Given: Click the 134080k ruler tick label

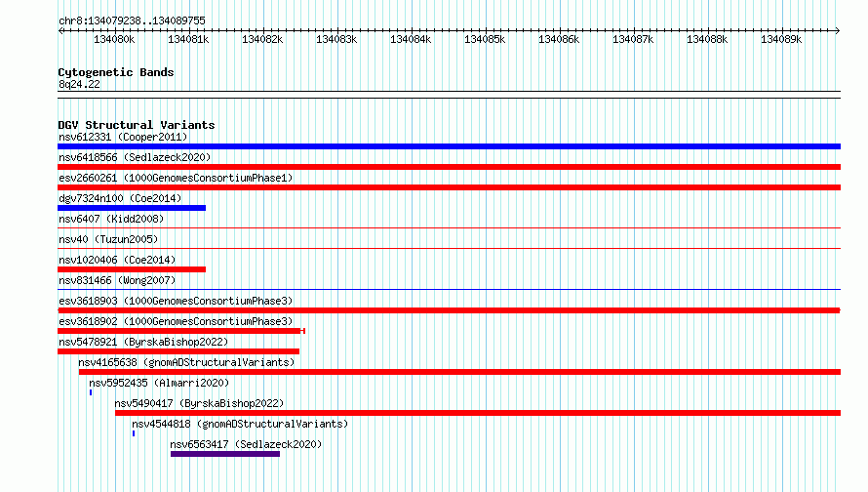Looking at the screenshot, I should click(114, 39).
